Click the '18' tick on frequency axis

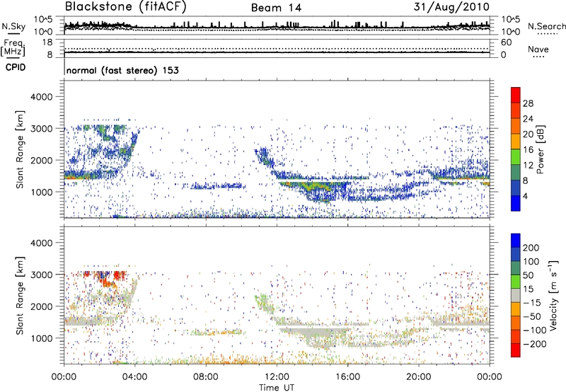coord(47,42)
